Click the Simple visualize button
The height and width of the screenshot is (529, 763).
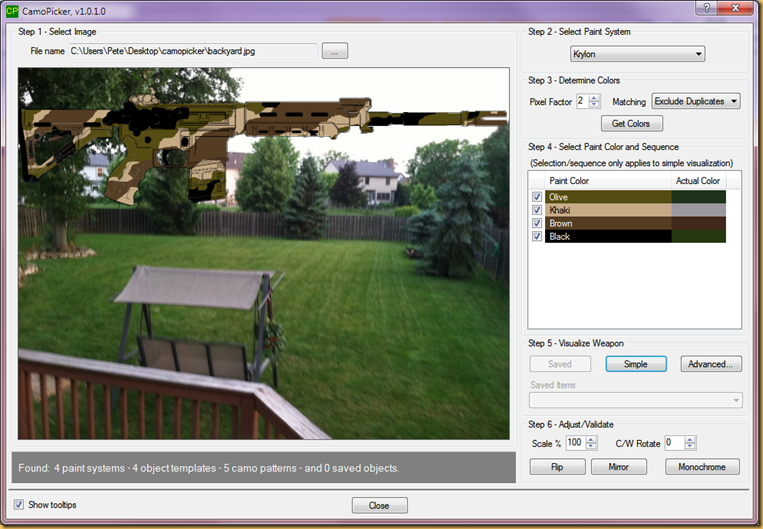tap(636, 364)
